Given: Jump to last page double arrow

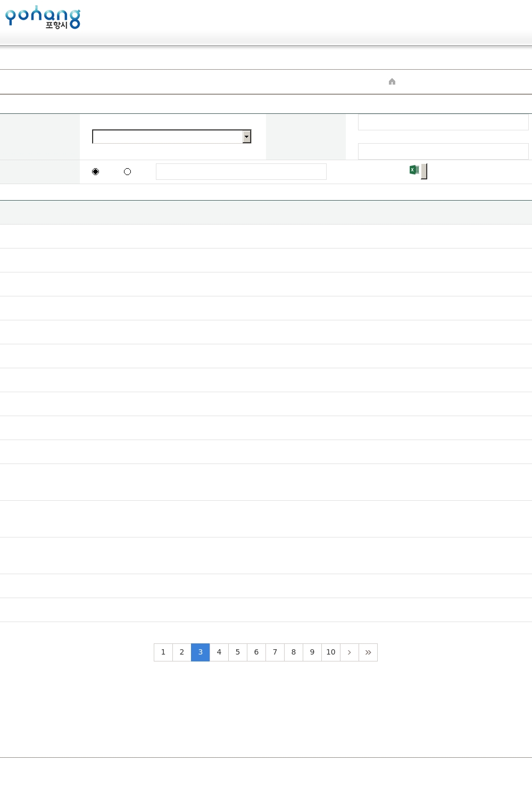Looking at the screenshot, I should pyautogui.click(x=368, y=652).
